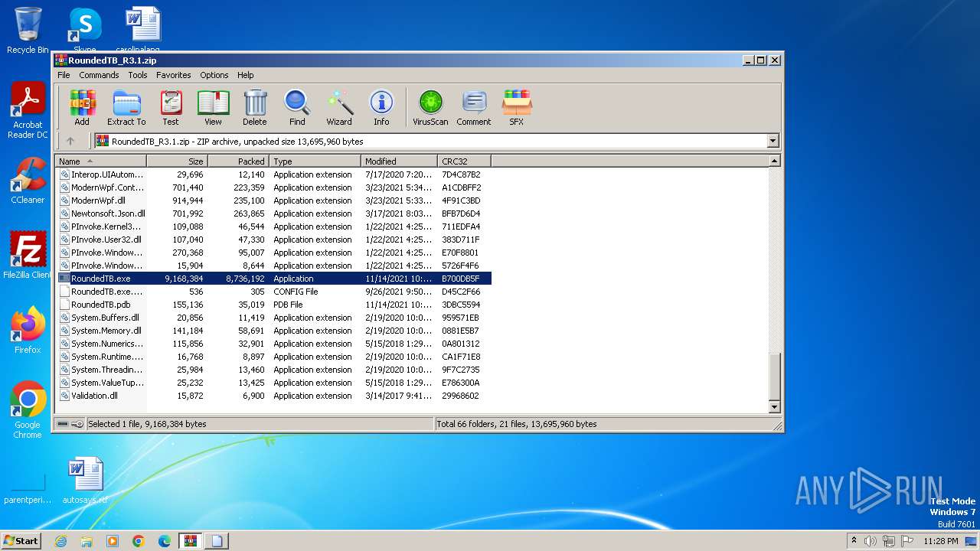Run VirusScan on the archive
The width and height of the screenshot is (980, 551).
click(x=430, y=107)
